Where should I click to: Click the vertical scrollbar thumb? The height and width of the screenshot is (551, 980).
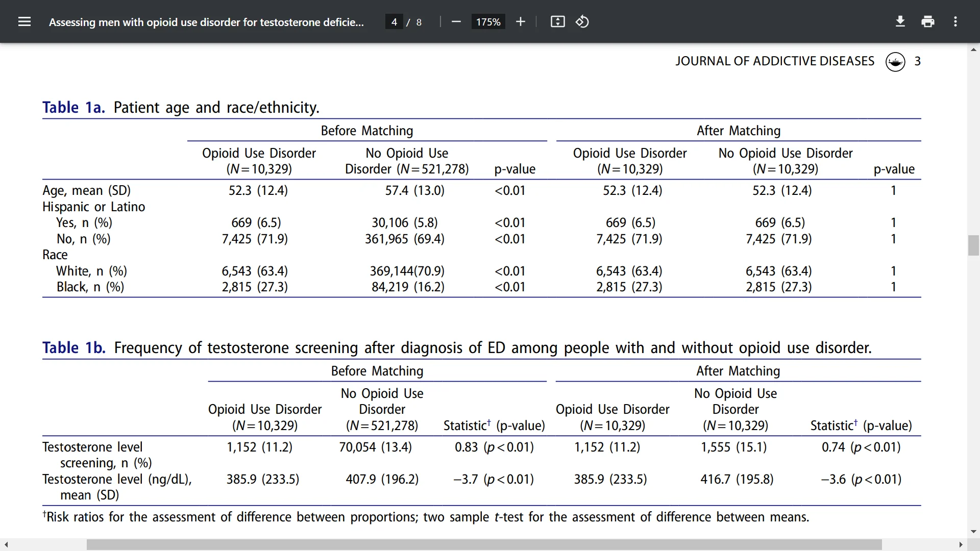tap(973, 245)
